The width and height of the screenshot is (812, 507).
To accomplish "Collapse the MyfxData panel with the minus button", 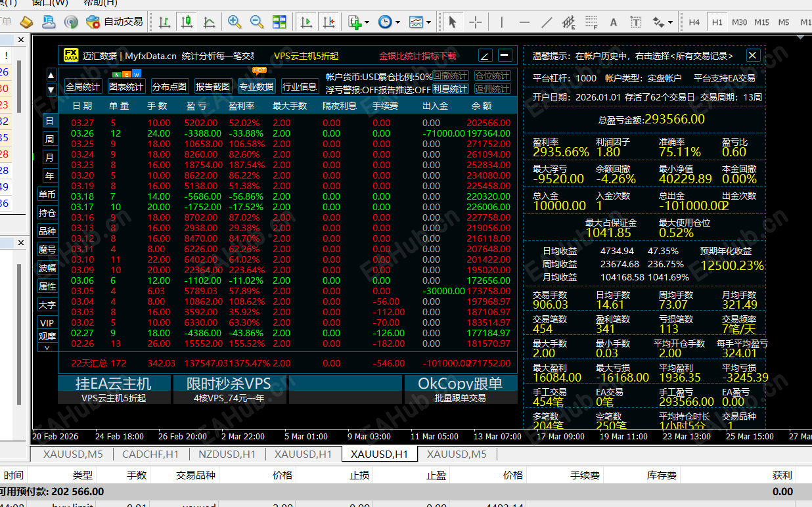I will click(505, 55).
